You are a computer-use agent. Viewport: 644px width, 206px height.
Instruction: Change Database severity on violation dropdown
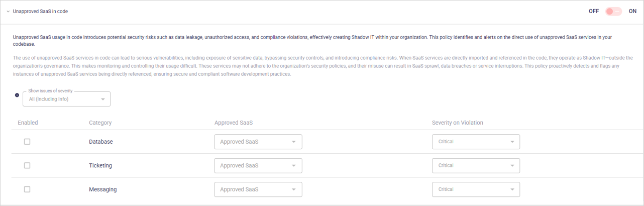click(x=475, y=142)
